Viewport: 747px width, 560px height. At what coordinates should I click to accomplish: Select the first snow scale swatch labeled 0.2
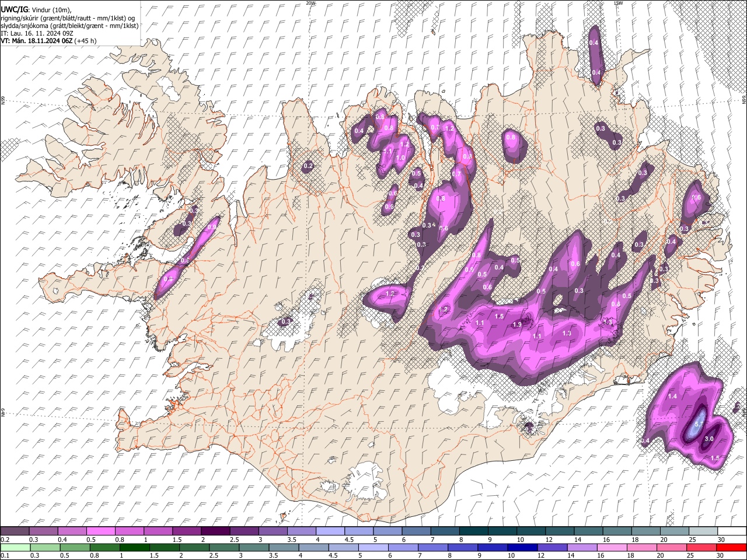pos(15,531)
